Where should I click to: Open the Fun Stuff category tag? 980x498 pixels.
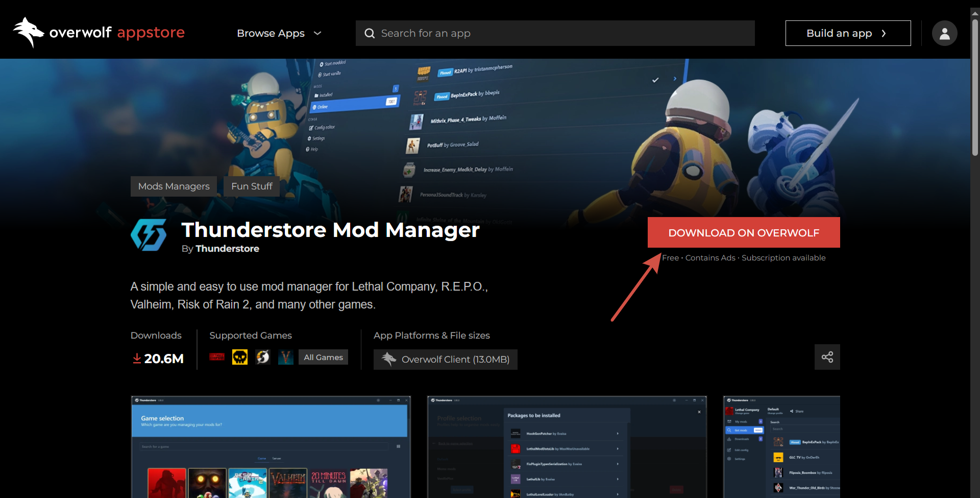(252, 186)
